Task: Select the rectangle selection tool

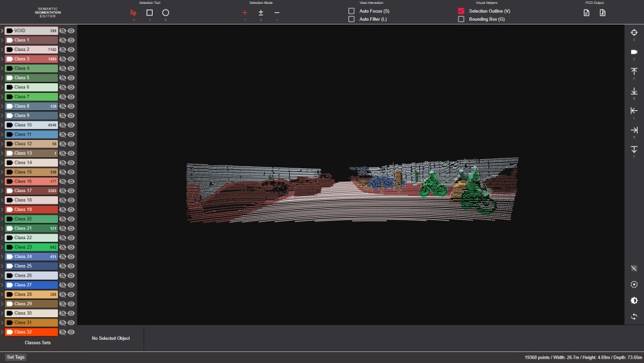Action: click(x=149, y=12)
